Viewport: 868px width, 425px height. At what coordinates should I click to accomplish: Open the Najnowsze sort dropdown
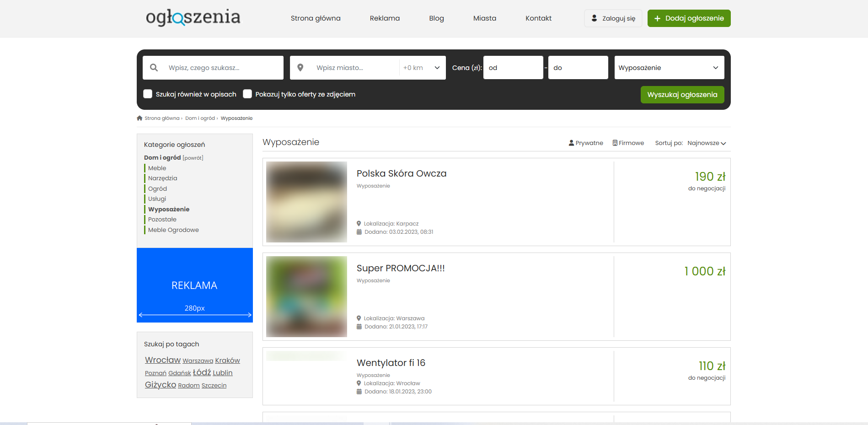[706, 143]
